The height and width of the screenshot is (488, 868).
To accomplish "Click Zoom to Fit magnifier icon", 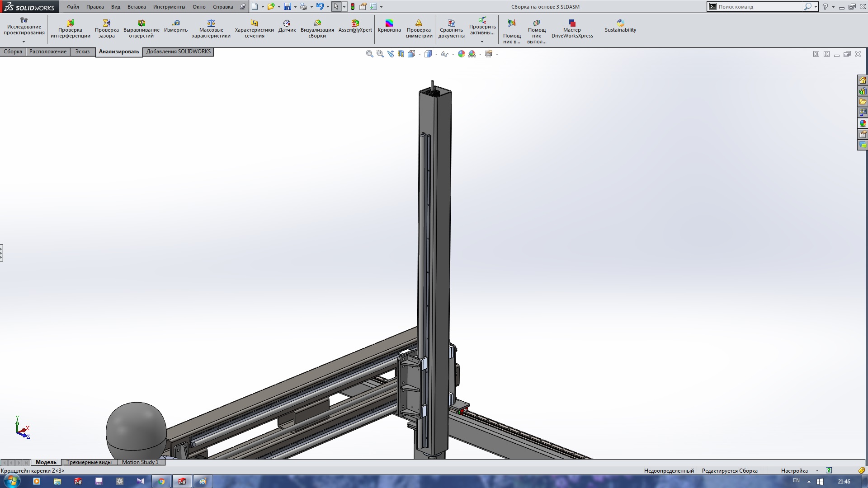I will (369, 54).
